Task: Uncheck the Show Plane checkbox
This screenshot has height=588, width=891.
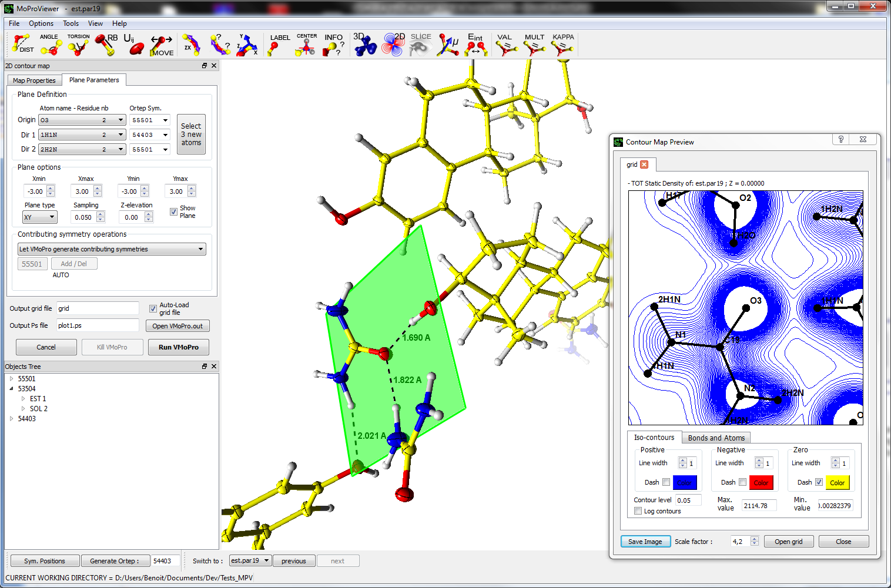Action: pyautogui.click(x=173, y=211)
